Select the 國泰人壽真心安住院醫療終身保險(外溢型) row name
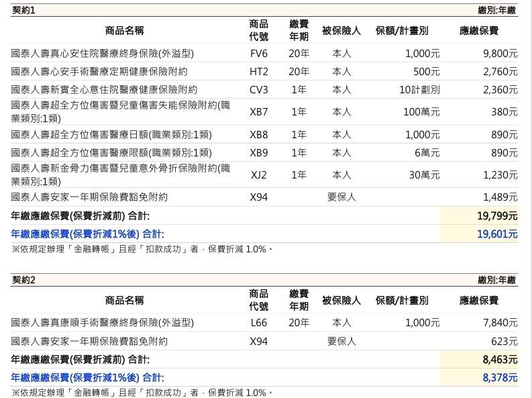This screenshot has width=532, height=398. (103, 54)
